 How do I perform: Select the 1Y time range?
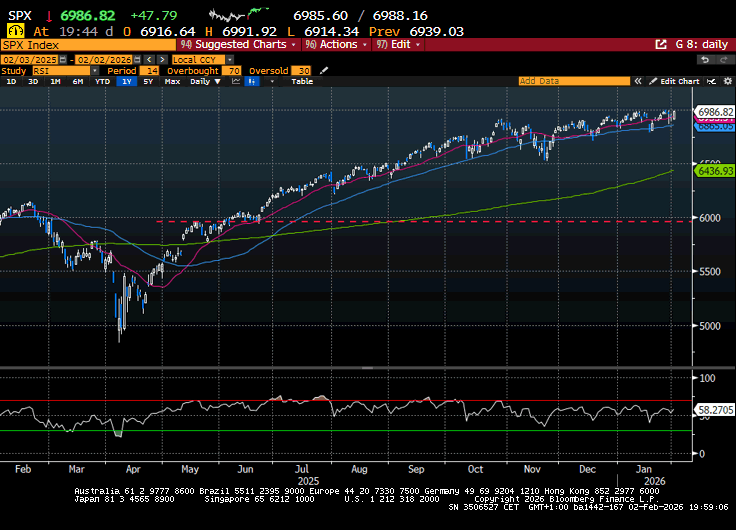click(127, 81)
